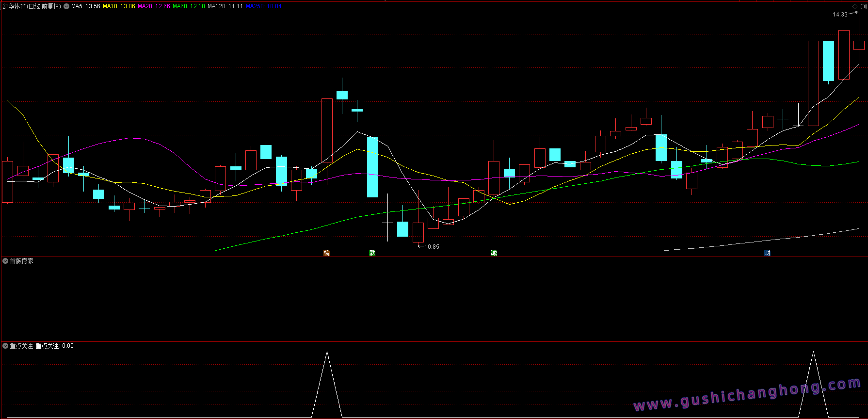Open the dropdown beside 舒华体育 chart title

point(66,6)
